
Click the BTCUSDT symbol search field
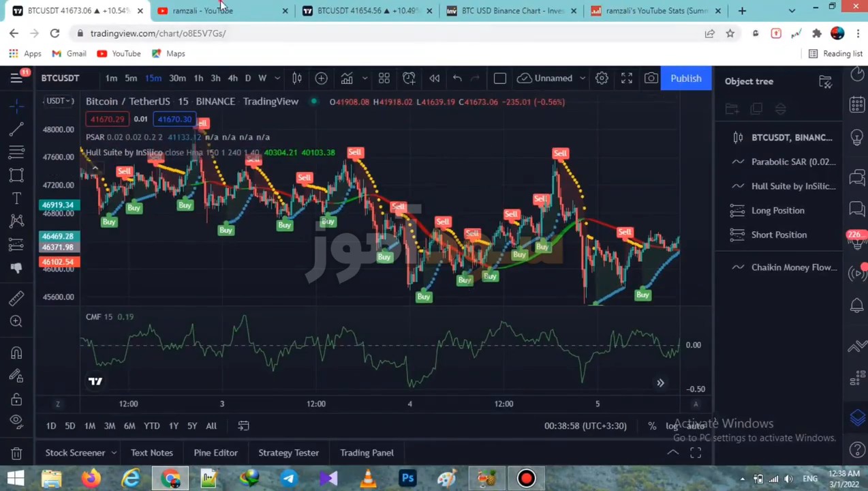[60, 78]
